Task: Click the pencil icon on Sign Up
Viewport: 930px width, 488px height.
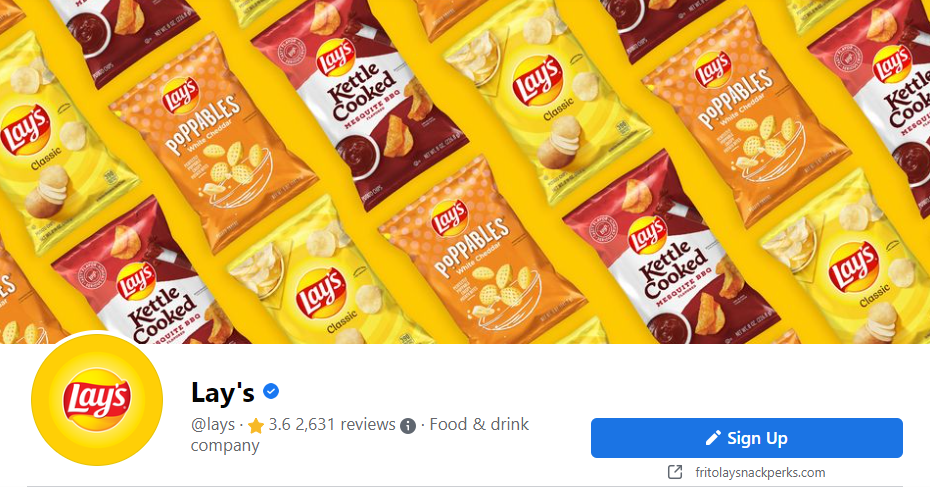Action: click(713, 437)
